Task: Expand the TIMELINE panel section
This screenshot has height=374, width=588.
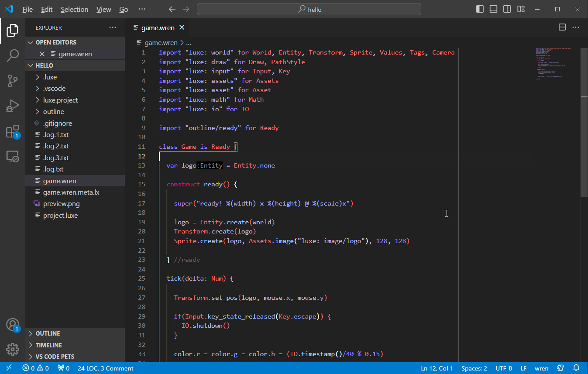Action: coord(75,345)
